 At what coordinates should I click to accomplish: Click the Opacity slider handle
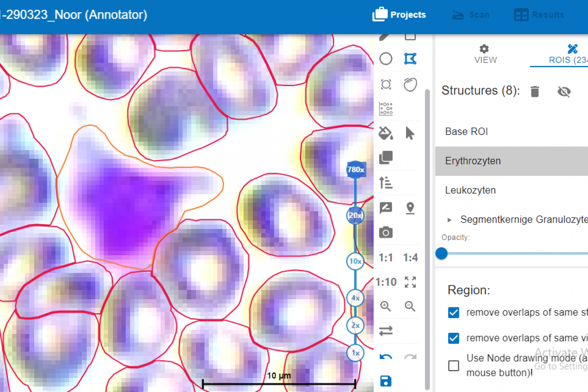(441, 254)
